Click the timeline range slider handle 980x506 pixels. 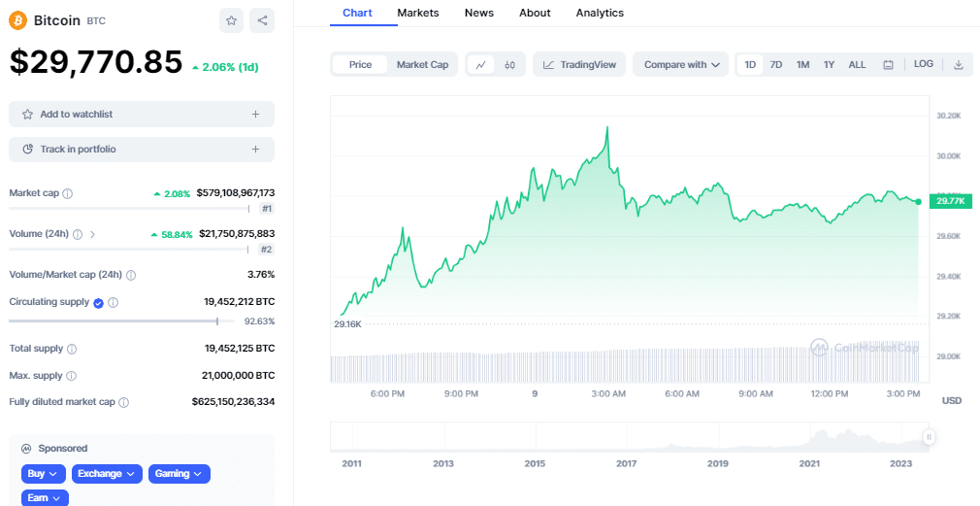930,437
